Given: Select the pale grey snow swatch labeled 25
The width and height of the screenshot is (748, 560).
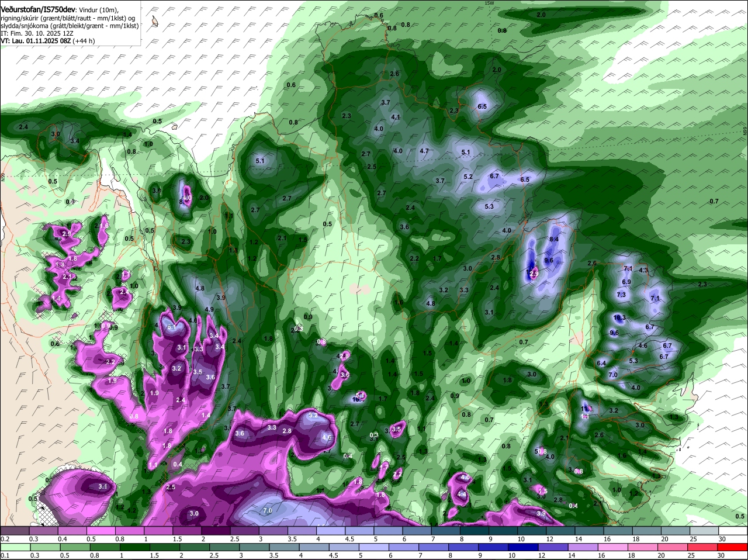Looking at the screenshot, I should 704,530.
